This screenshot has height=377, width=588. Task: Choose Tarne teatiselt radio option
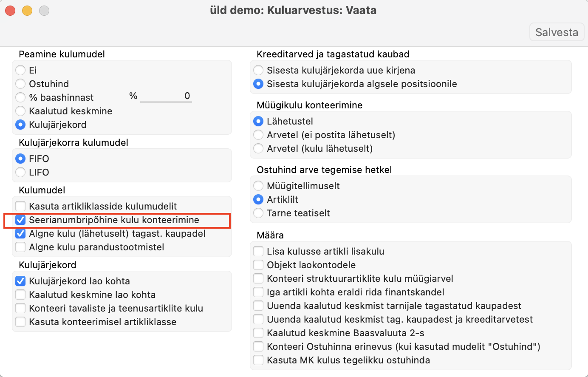(x=258, y=213)
